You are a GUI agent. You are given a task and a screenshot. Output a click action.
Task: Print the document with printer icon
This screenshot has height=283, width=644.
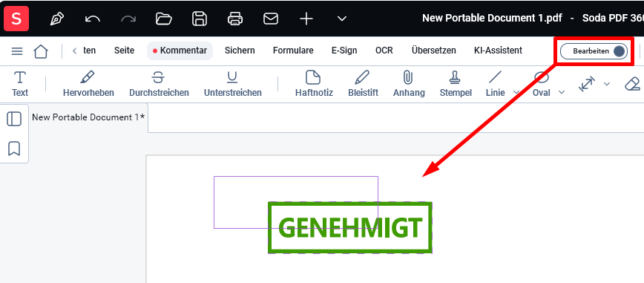coord(235,19)
